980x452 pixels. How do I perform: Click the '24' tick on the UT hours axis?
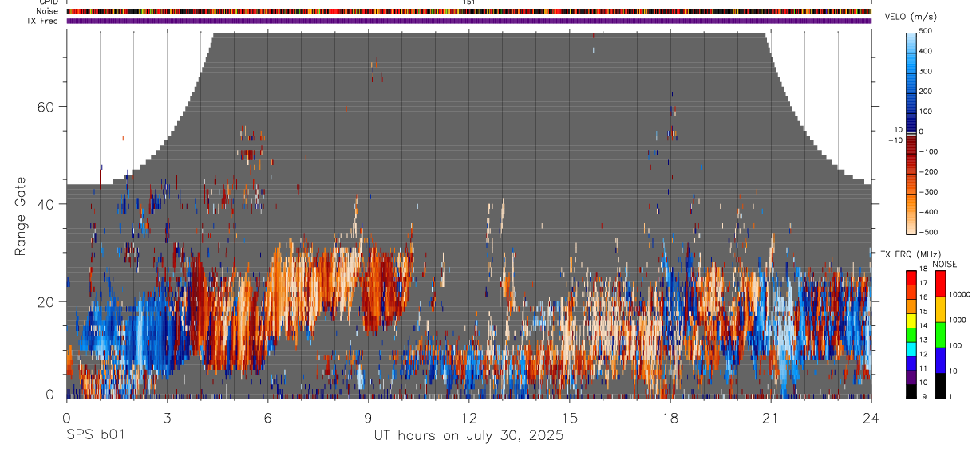(x=871, y=417)
